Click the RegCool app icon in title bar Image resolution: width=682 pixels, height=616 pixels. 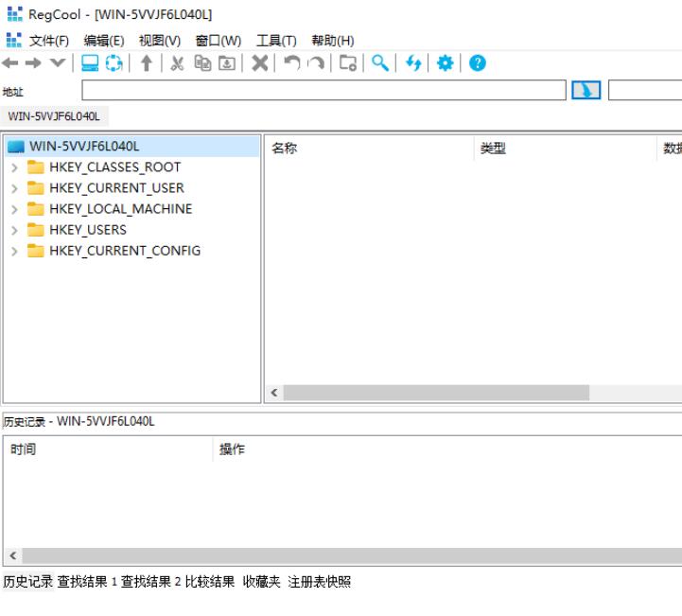14,14
